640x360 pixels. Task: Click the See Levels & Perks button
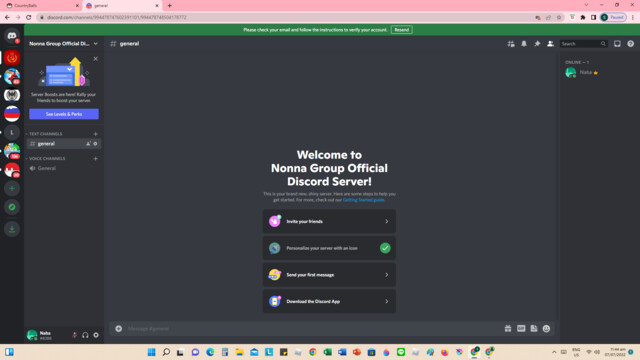coord(64,114)
